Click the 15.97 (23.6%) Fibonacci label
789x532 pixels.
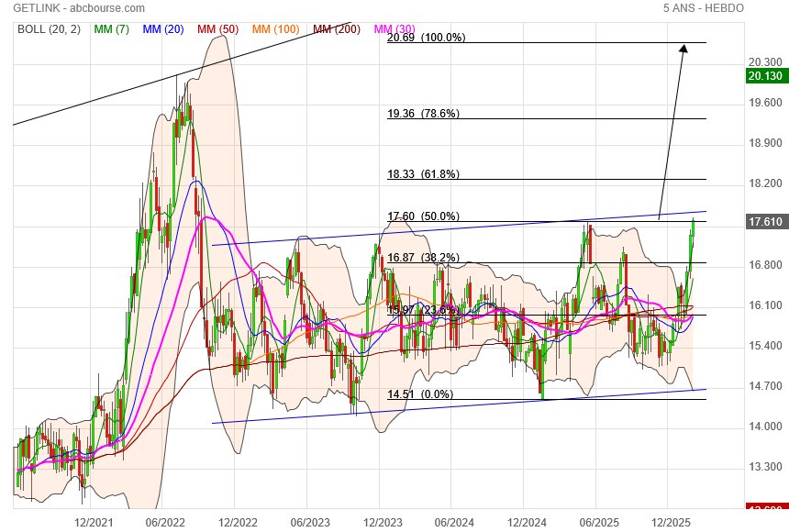coord(423,309)
